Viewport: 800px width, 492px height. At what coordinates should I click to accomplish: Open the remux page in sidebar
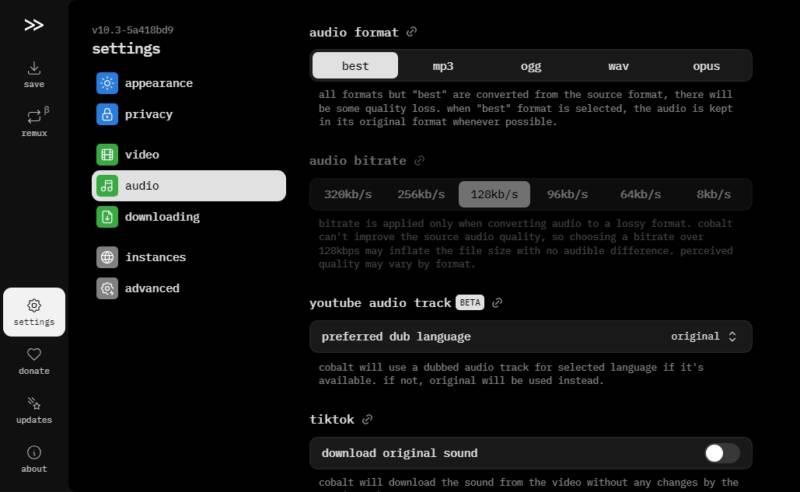coord(34,123)
